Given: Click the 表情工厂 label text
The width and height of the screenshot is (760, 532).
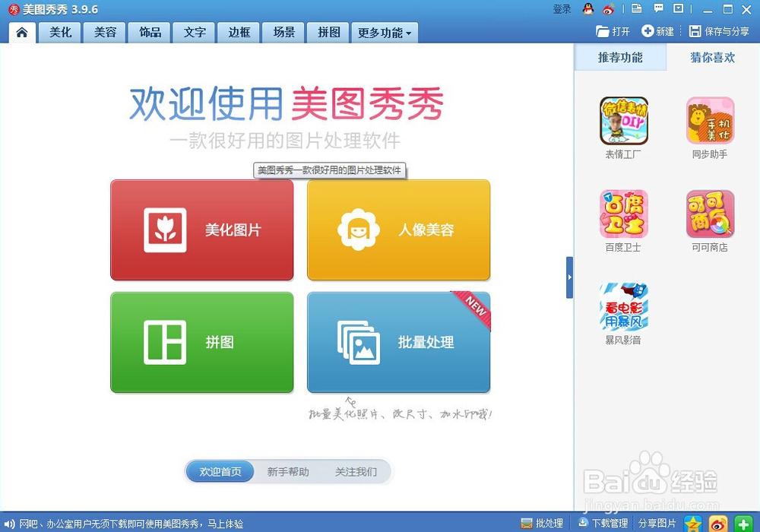Looking at the screenshot, I should [623, 154].
